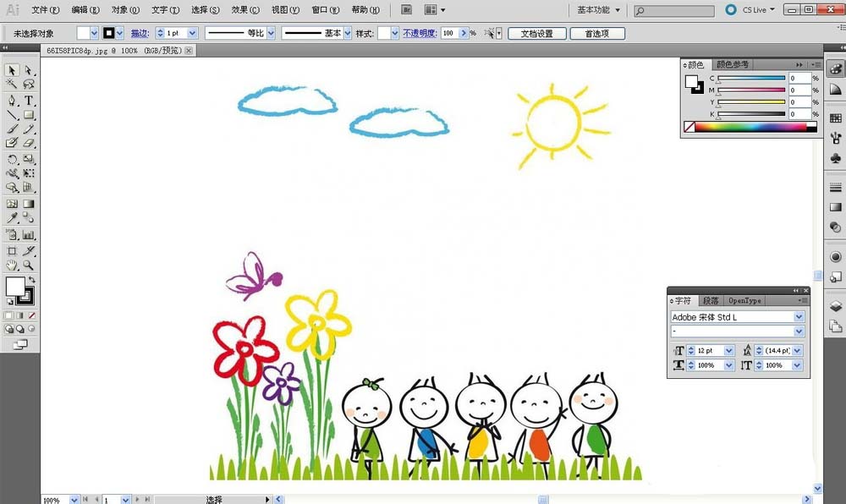Open the 效果(C) menu
Image resolution: width=846 pixels, height=504 pixels.
coord(245,10)
